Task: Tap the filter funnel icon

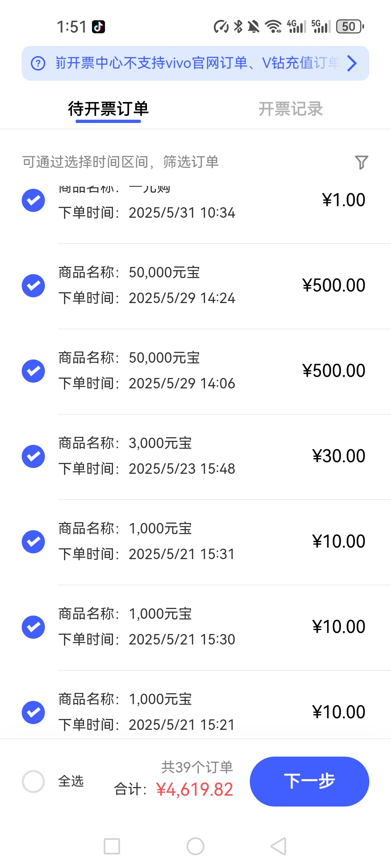Action: tap(361, 162)
